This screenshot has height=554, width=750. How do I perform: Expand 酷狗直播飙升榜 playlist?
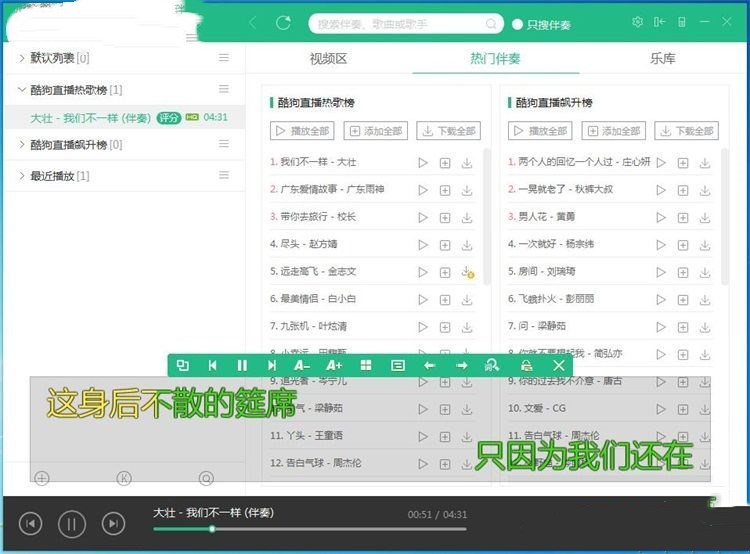coord(22,144)
